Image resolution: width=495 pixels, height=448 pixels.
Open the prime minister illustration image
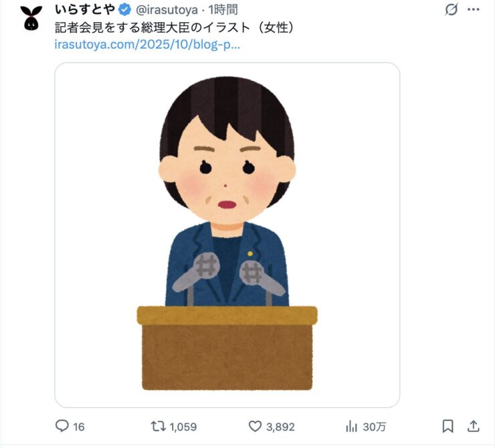pyautogui.click(x=227, y=235)
